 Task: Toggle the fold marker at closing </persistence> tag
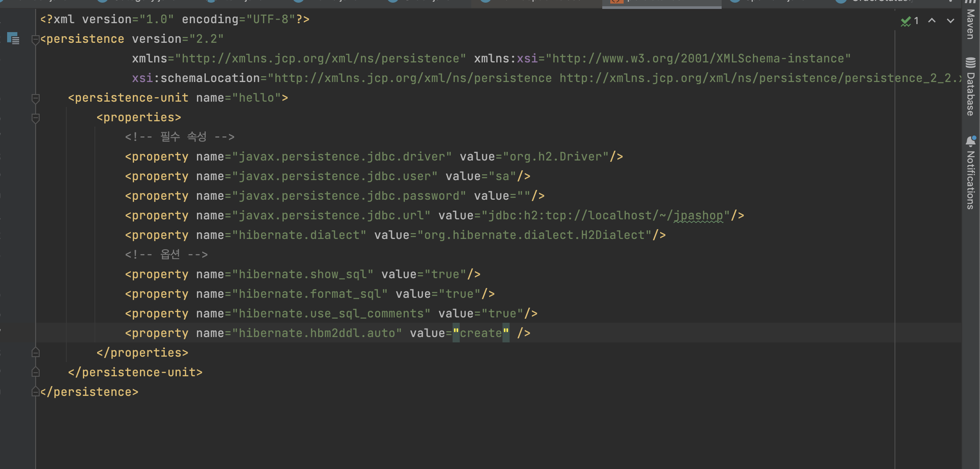[36, 392]
